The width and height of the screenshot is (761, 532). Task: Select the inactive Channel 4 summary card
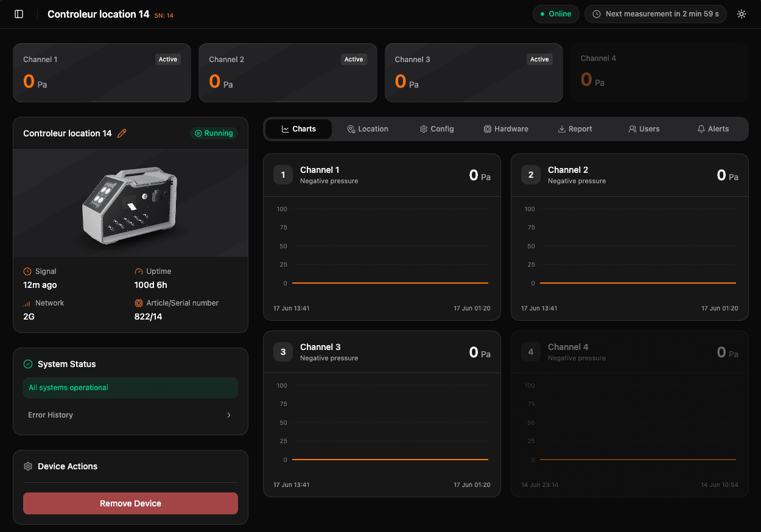(x=659, y=72)
